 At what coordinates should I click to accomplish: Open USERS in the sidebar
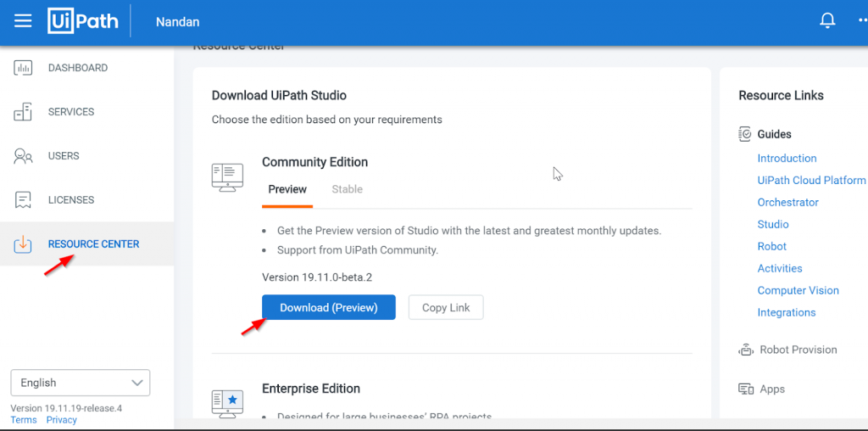click(64, 156)
